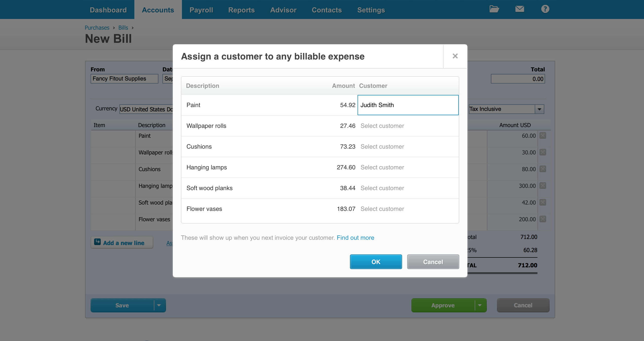Delete the Paint line with X icon

(543, 136)
